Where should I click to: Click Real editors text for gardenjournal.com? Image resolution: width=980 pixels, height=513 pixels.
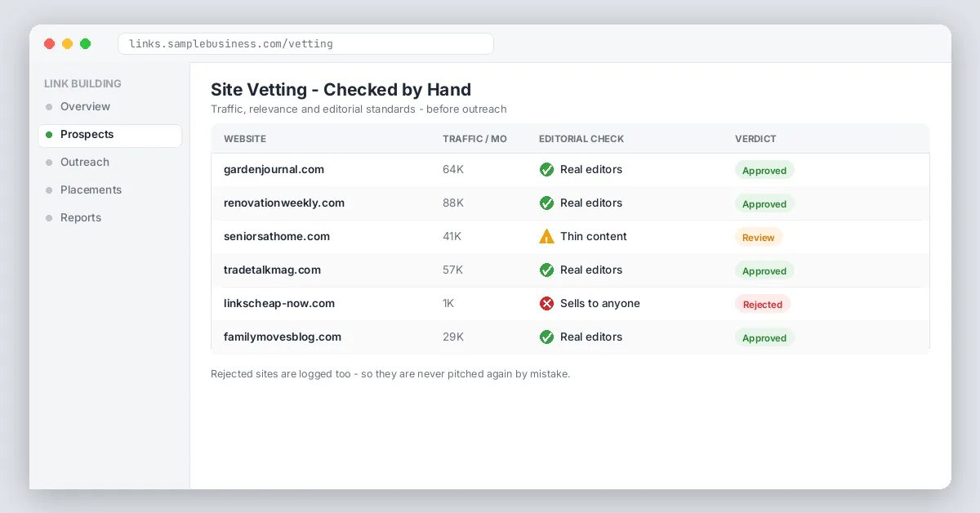point(591,170)
